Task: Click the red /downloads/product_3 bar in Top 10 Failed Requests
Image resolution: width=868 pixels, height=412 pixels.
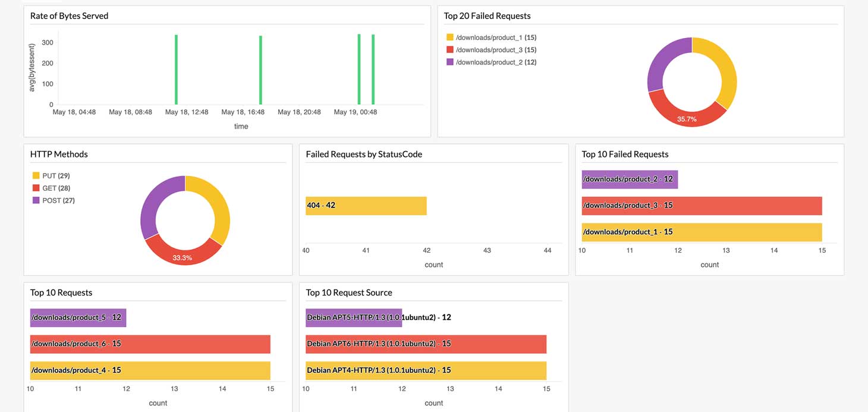Action: tap(702, 205)
